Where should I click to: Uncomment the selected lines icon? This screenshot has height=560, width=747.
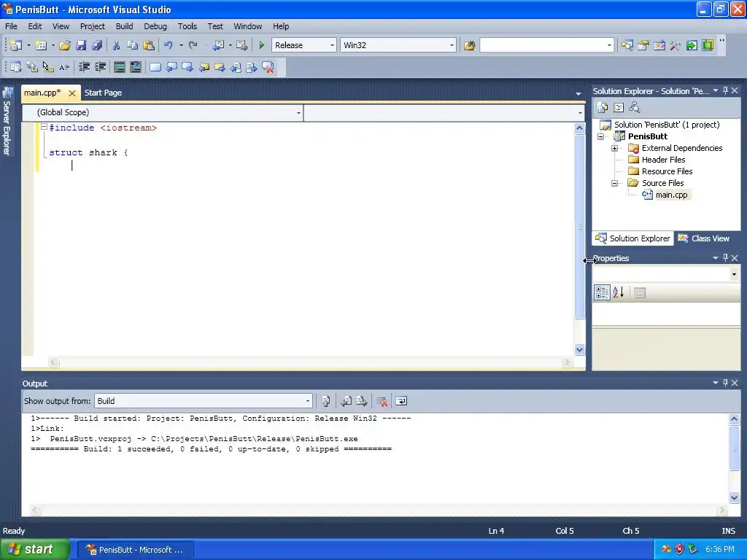point(136,67)
